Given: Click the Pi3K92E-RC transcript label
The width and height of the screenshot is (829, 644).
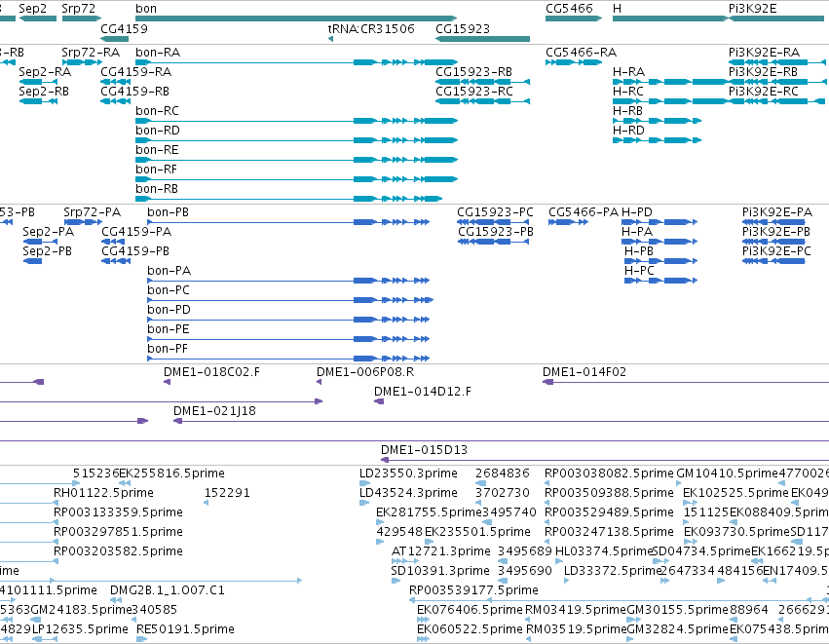Looking at the screenshot, I should (764, 91).
